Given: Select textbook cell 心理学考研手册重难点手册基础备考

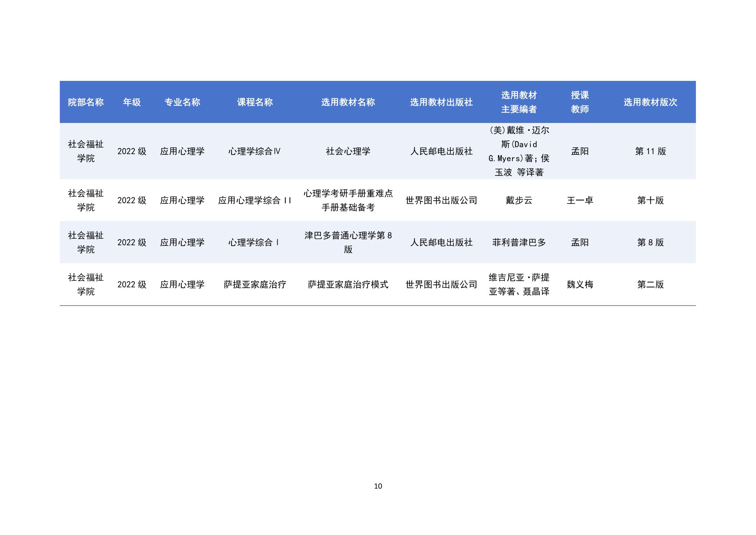Looking at the screenshot, I should point(348,201).
